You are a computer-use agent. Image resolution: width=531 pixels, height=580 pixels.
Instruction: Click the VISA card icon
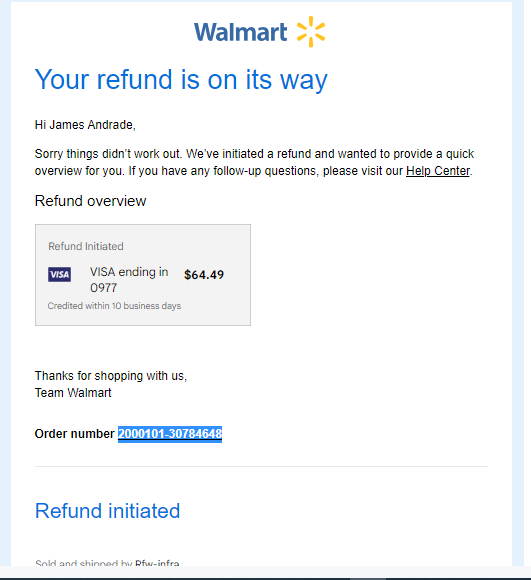tap(59, 274)
